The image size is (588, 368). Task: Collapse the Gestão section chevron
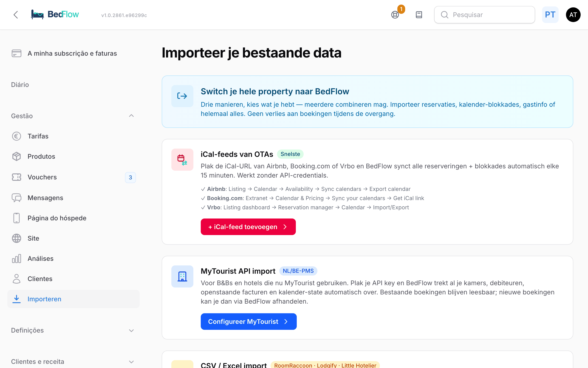131,116
